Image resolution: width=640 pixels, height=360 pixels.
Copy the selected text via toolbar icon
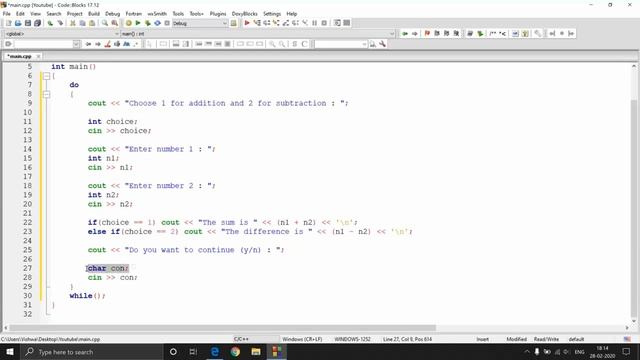(82, 23)
